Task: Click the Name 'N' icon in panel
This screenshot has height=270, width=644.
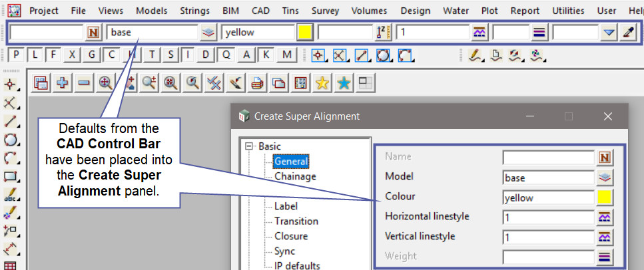Action: tap(605, 158)
